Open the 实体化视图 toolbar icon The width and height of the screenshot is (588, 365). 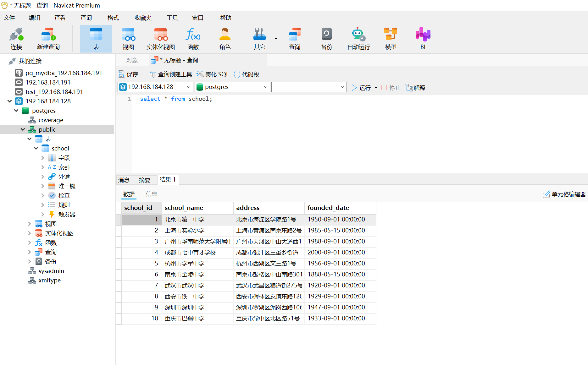(160, 38)
